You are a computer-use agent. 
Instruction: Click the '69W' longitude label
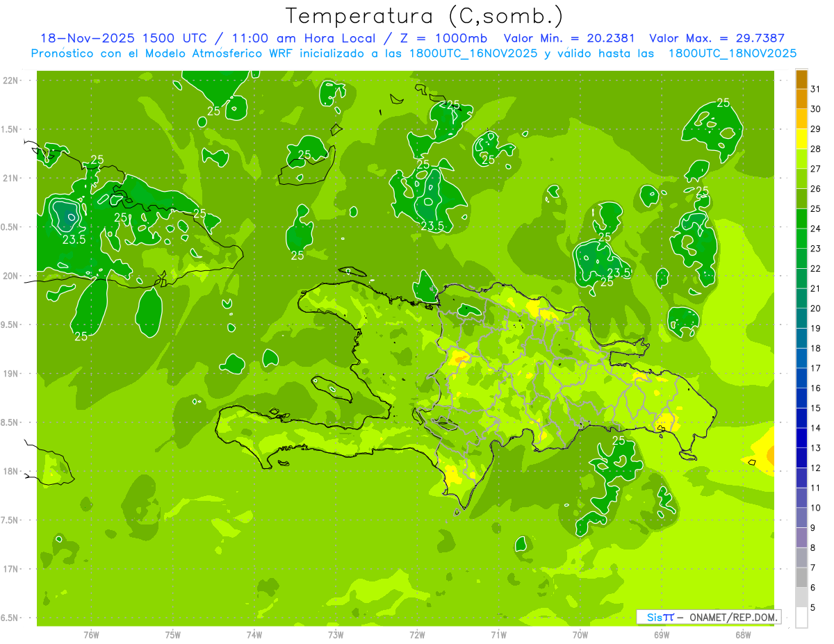(662, 634)
